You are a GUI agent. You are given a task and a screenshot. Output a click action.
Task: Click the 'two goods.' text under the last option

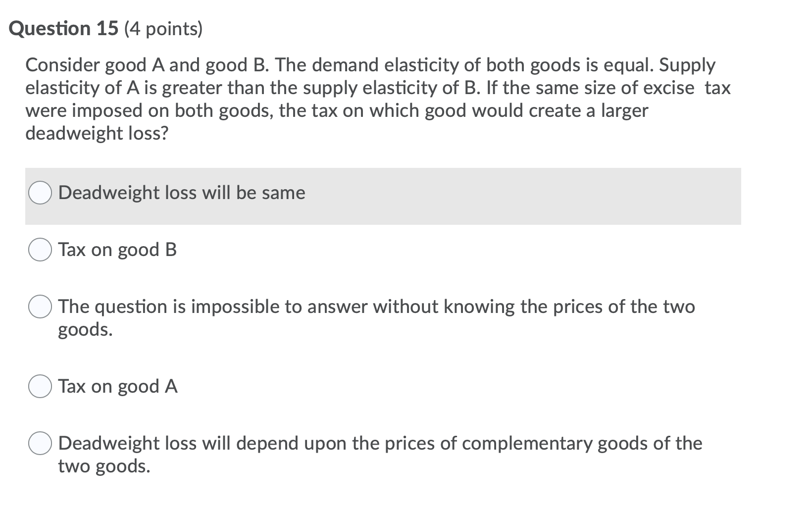(x=104, y=466)
